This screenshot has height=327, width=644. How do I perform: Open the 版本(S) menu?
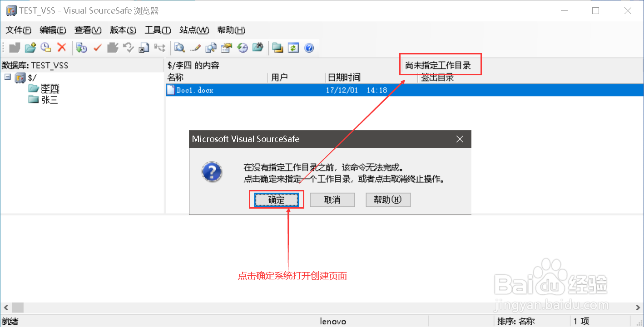[x=123, y=30]
